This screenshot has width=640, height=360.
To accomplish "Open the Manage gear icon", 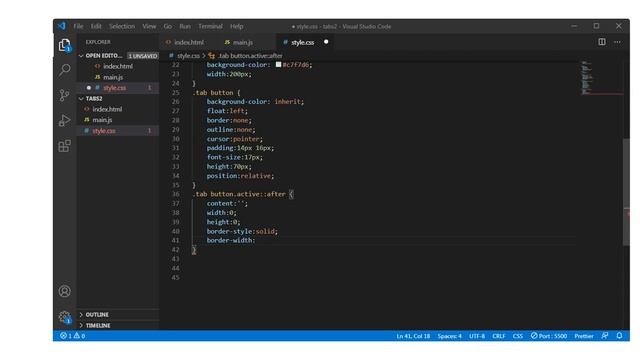I will [64, 317].
